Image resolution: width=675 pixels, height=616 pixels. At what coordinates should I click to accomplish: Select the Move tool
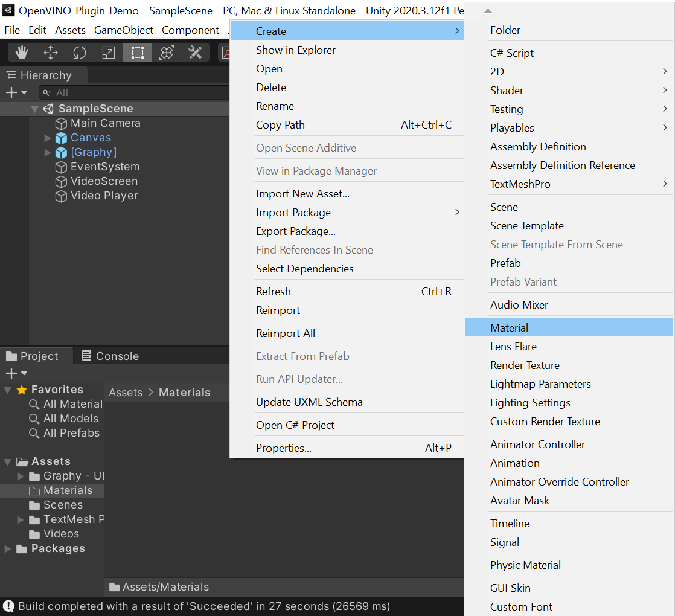tap(51, 53)
